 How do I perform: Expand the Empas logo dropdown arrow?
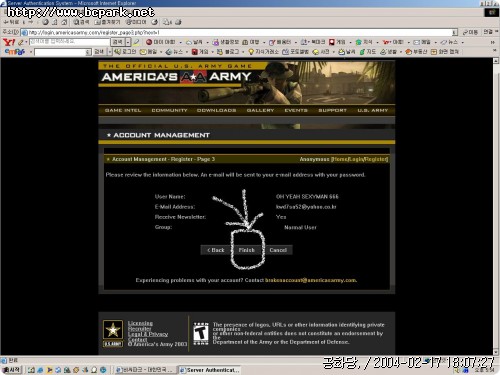[x=30, y=52]
